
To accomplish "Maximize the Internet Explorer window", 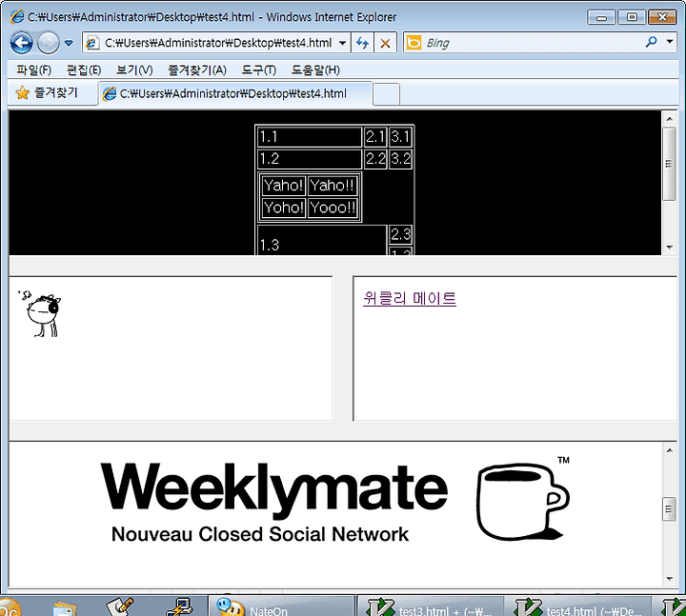I will tap(632, 17).
